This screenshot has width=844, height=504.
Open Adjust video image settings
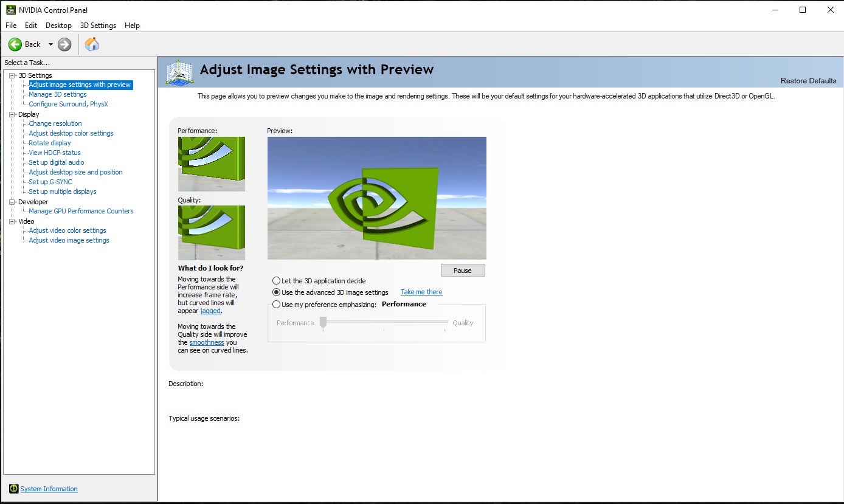click(69, 241)
